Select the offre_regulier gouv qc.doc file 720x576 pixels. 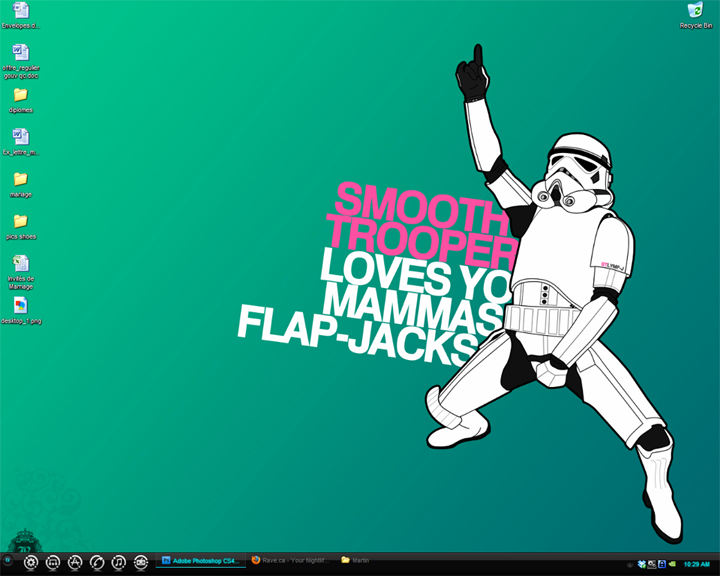[21, 62]
